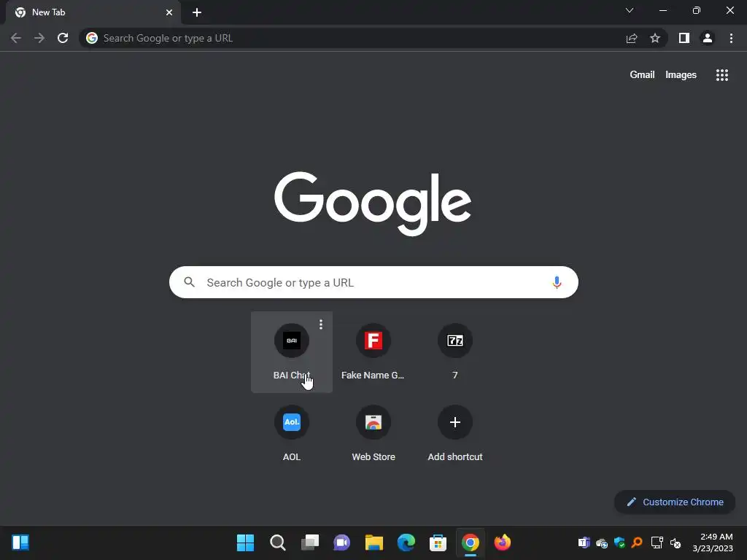Click the Google logo in the address bar
The image size is (747, 560).
coord(92,38)
